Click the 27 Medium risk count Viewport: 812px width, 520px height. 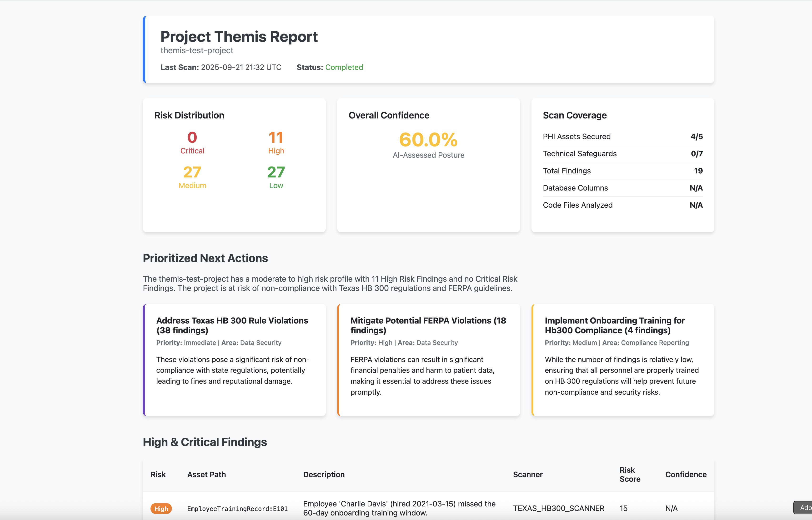192,172
